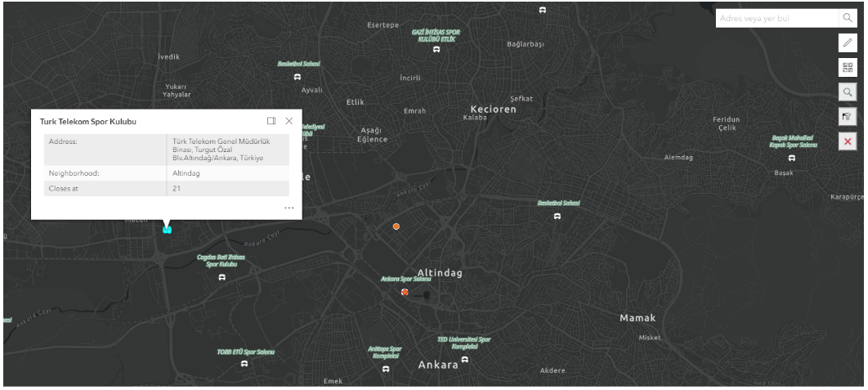This screenshot has width=868, height=390.
Task: Select the Anıttepe Spor Kompleksi marker
Action: coord(387,369)
